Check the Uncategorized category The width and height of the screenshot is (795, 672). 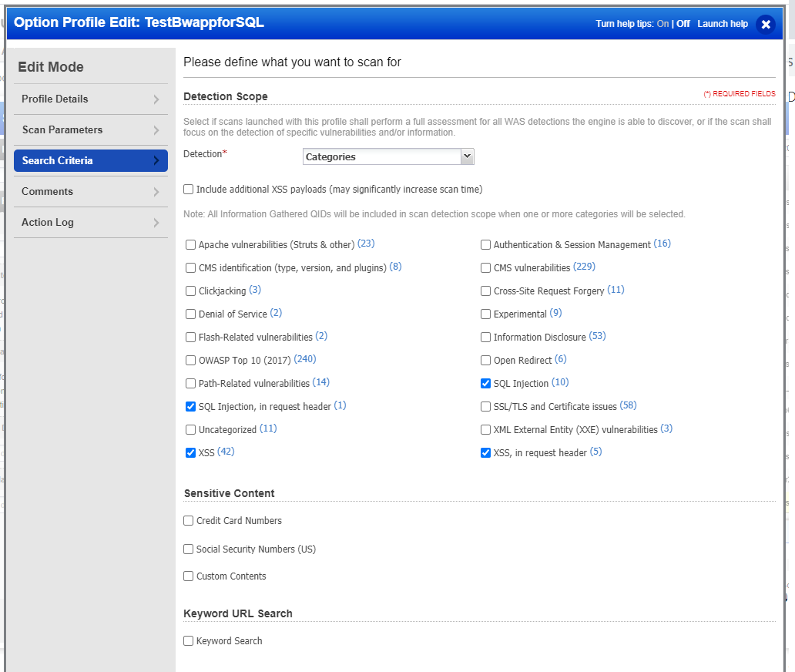pos(190,430)
